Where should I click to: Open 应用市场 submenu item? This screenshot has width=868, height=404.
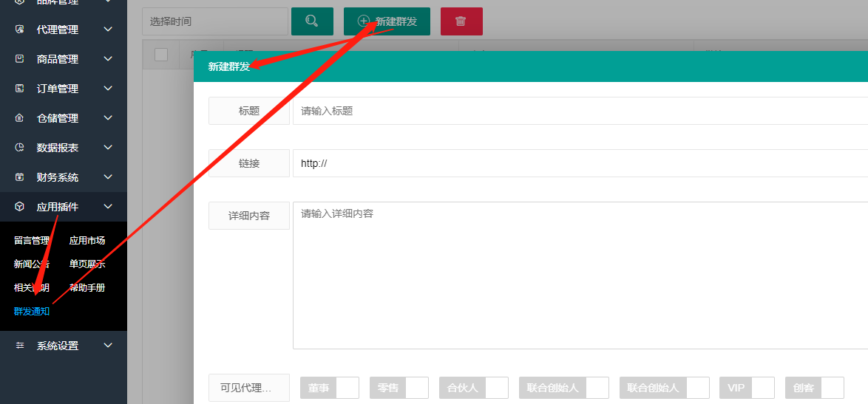[x=87, y=241]
